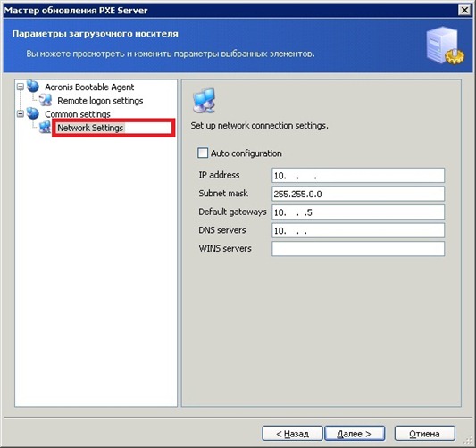Click the network computers icon in settings pane

coord(205,100)
